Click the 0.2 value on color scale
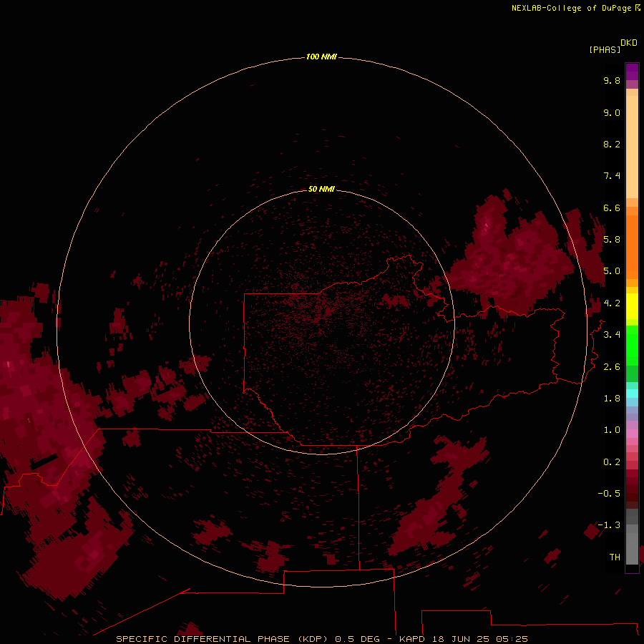The height and width of the screenshot is (644, 644). [612, 462]
